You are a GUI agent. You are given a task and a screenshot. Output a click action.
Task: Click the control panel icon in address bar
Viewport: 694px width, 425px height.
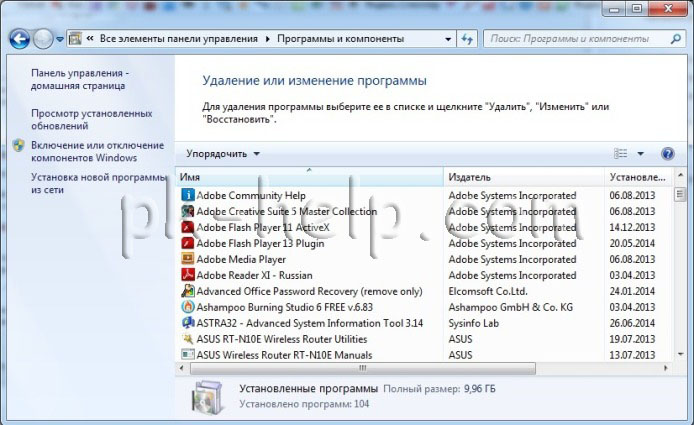click(75, 39)
